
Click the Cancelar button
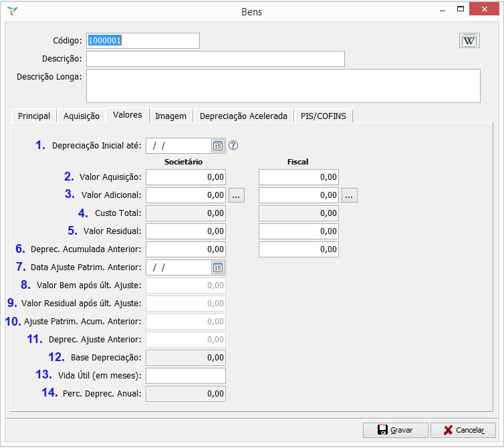[x=463, y=430]
